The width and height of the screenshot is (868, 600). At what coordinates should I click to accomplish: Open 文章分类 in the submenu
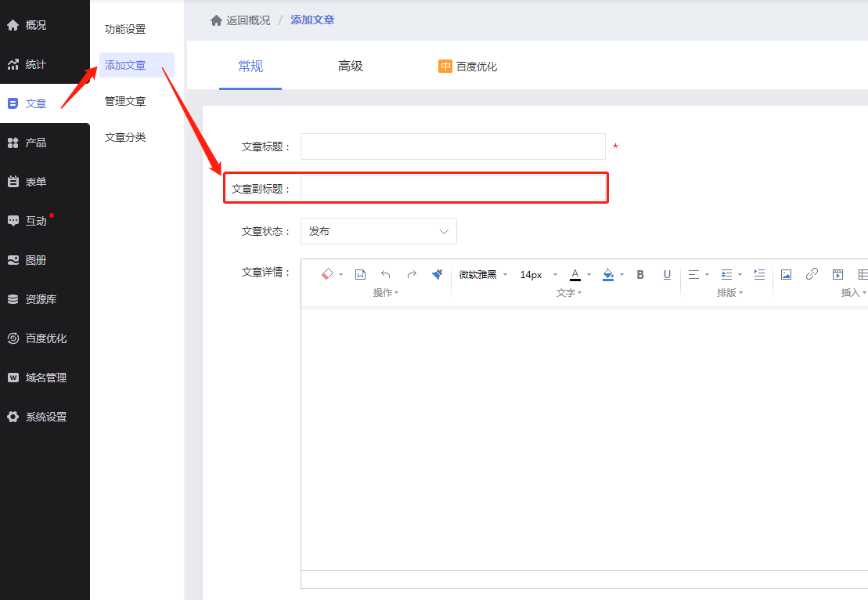click(125, 137)
